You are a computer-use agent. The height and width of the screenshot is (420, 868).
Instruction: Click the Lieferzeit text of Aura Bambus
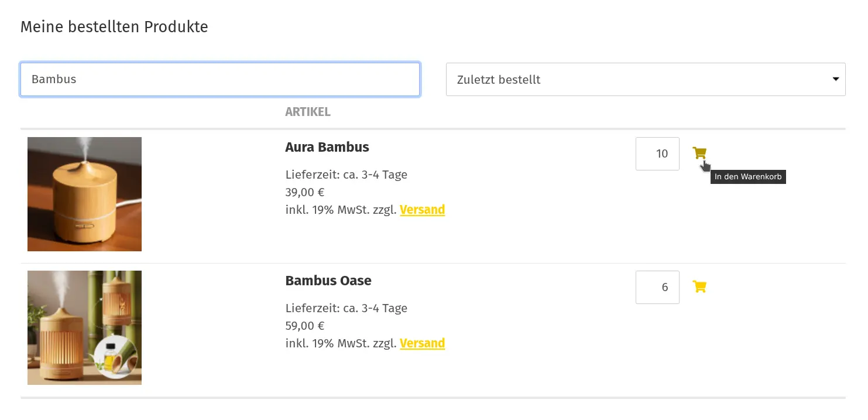346,175
